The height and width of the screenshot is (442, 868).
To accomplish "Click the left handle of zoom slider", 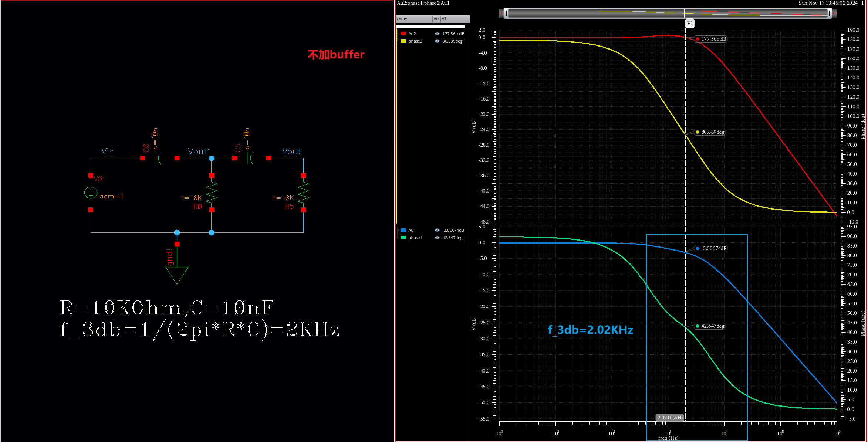I will point(506,13).
